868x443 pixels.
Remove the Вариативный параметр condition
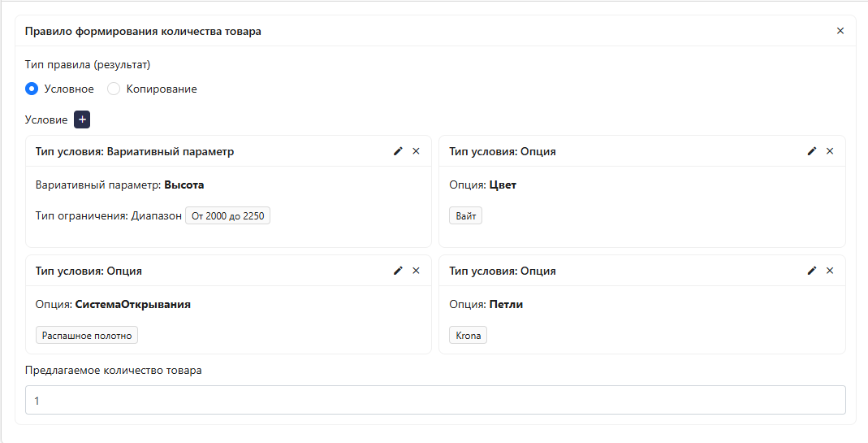[416, 151]
